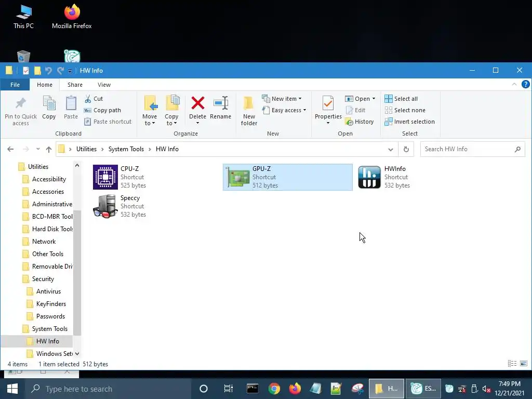
Task: Open recent locations dropdown arrow
Action: coord(38,149)
